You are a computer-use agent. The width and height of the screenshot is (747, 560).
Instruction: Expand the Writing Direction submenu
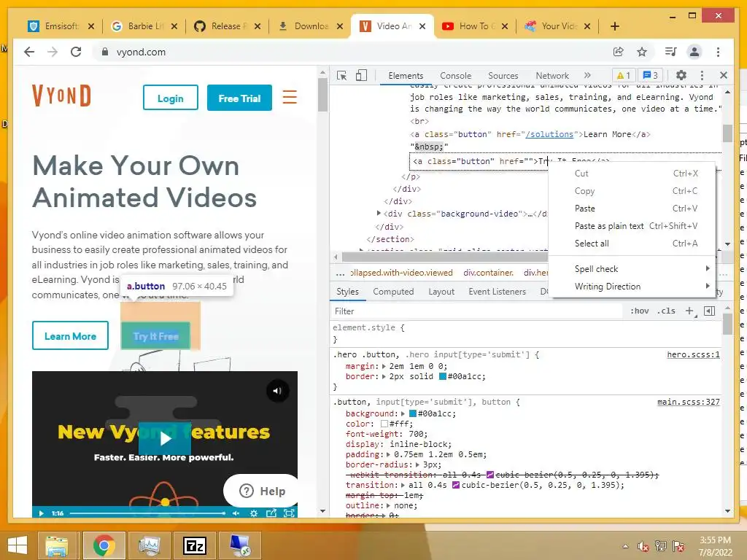coord(632,286)
